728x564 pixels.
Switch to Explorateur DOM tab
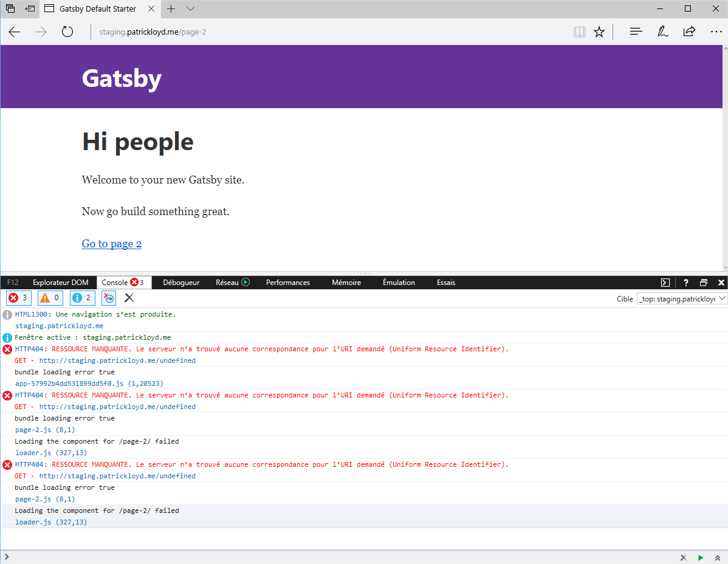coord(60,282)
